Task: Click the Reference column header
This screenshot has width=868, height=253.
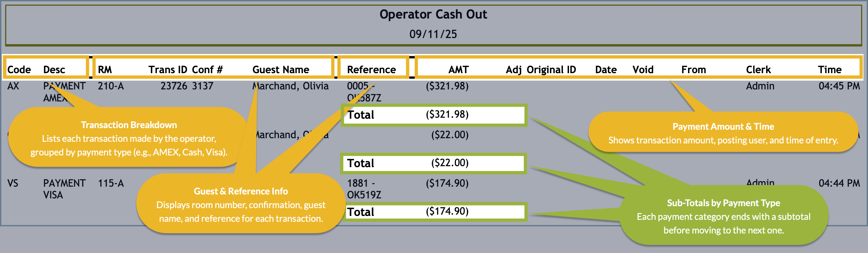Action: click(x=371, y=70)
